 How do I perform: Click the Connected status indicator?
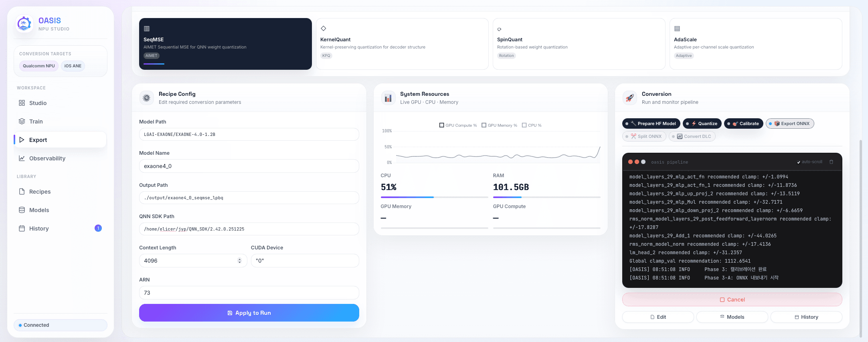(61, 325)
